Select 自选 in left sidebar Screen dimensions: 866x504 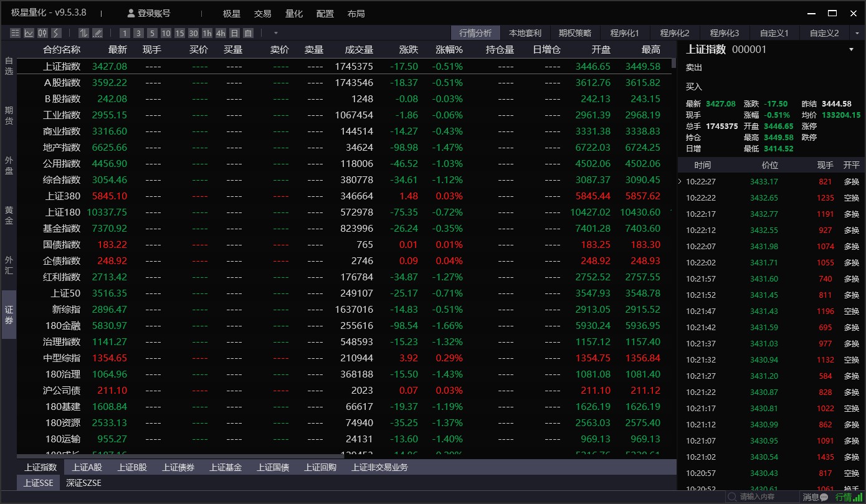click(9, 65)
